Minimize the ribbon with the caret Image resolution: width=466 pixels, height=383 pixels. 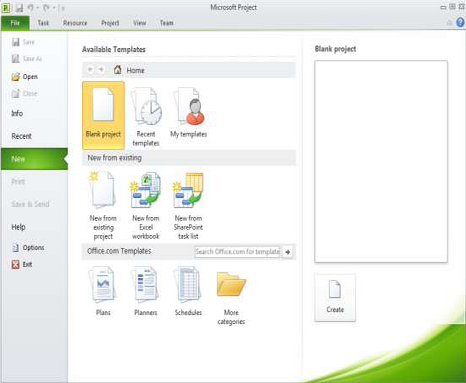click(449, 23)
